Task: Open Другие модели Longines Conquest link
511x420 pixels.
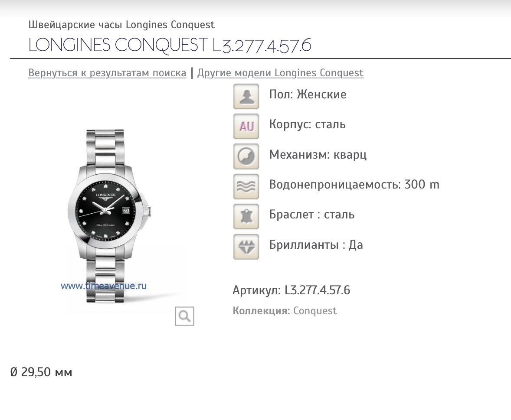Action: click(280, 73)
